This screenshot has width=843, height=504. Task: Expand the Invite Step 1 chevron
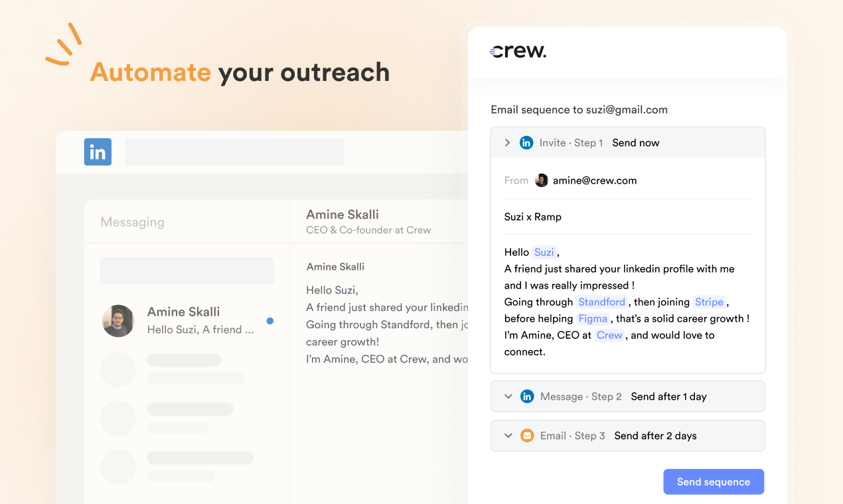coord(507,143)
